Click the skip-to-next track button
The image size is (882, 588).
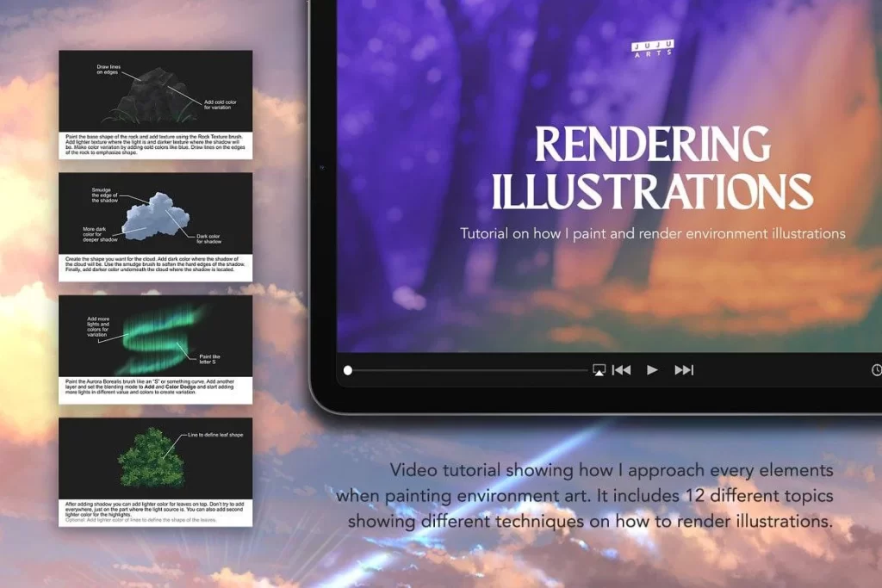click(x=684, y=370)
